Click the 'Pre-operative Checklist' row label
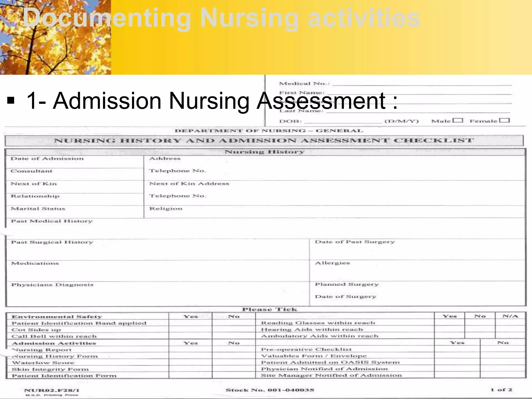Screen dimensions: 532x399 coord(306,349)
